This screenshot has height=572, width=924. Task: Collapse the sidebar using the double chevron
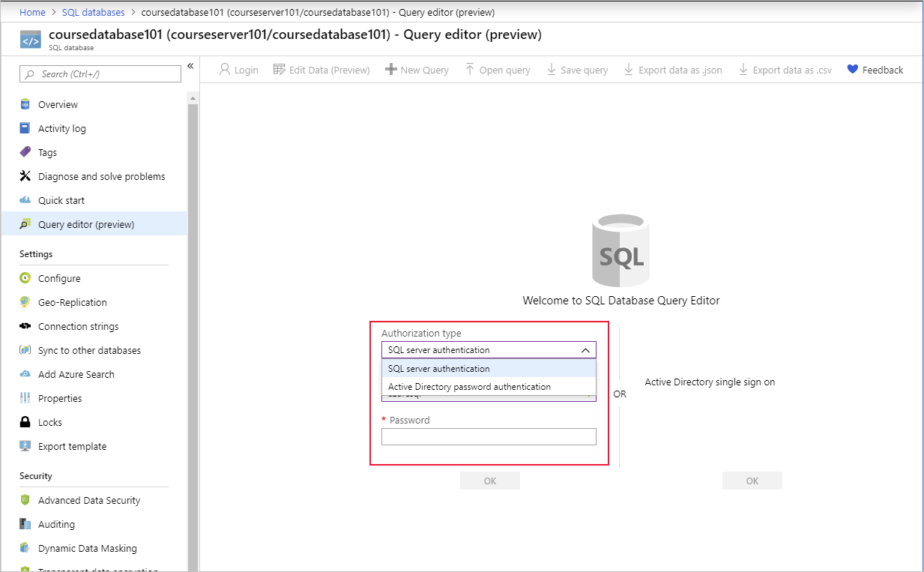[x=190, y=65]
